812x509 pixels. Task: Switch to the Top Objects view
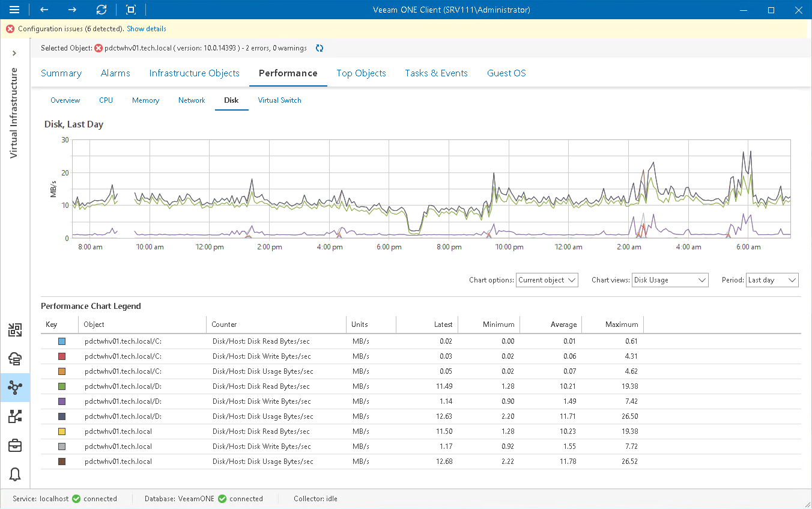point(361,73)
